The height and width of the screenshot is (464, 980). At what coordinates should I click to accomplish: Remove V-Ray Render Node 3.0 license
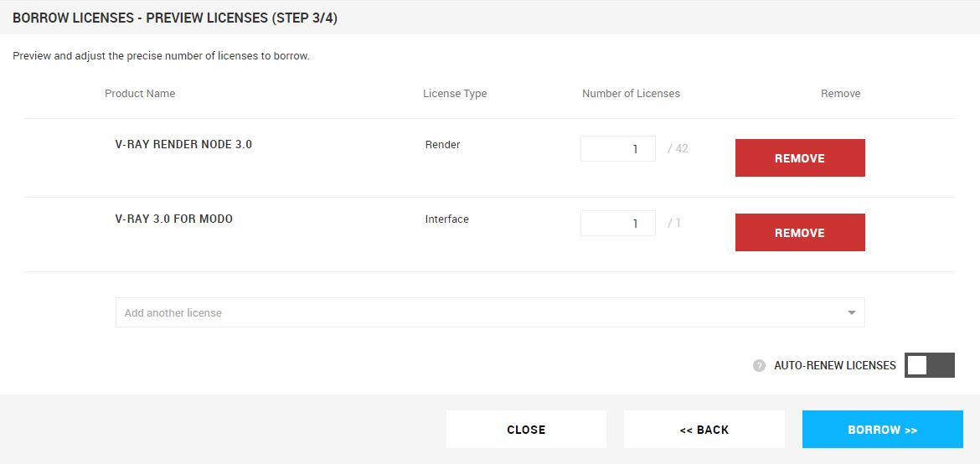coord(800,158)
